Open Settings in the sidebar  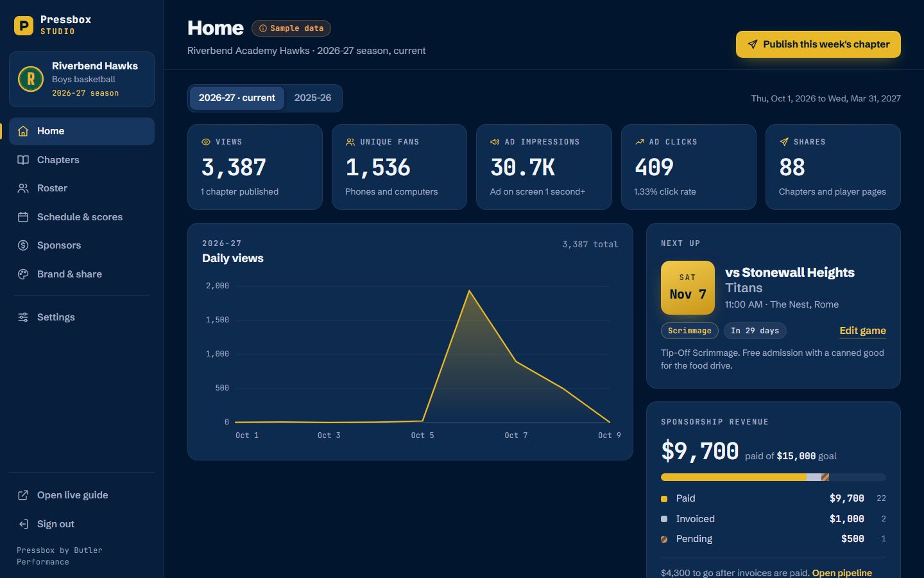pos(81,317)
